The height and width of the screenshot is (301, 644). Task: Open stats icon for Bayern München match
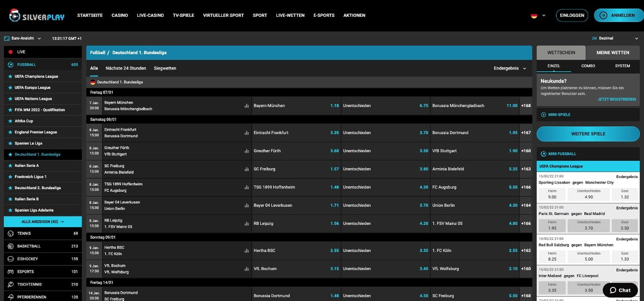[246, 106]
